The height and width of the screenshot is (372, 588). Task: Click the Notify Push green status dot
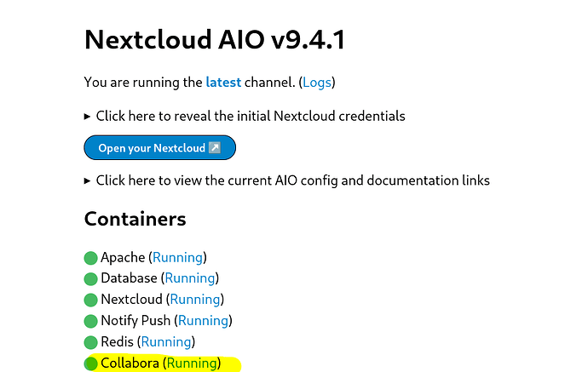pyautogui.click(x=91, y=321)
